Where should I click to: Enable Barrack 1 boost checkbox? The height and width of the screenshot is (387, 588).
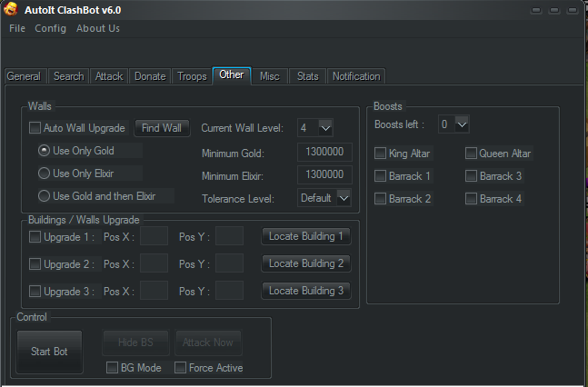[x=380, y=176]
